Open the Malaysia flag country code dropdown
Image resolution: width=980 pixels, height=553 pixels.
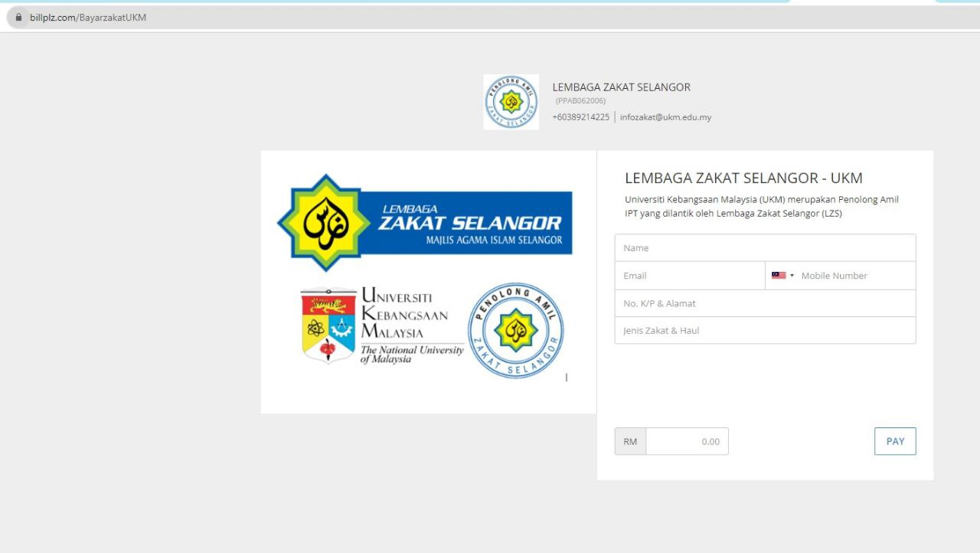click(x=782, y=276)
